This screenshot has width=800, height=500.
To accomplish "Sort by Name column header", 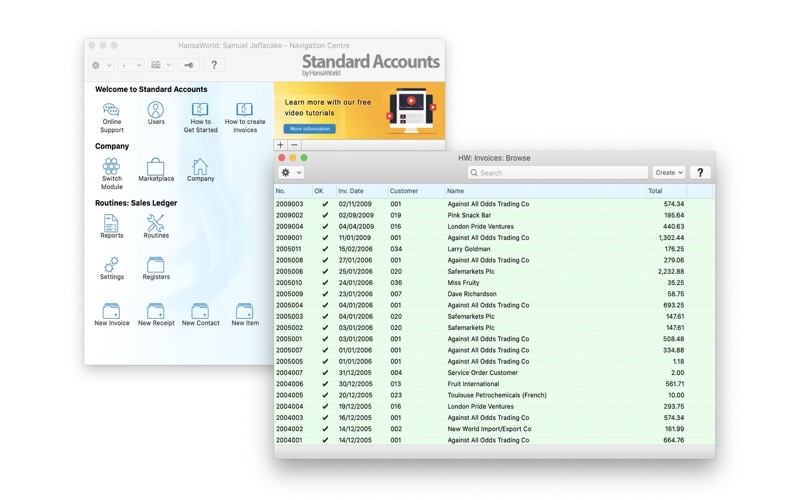I will pos(545,191).
